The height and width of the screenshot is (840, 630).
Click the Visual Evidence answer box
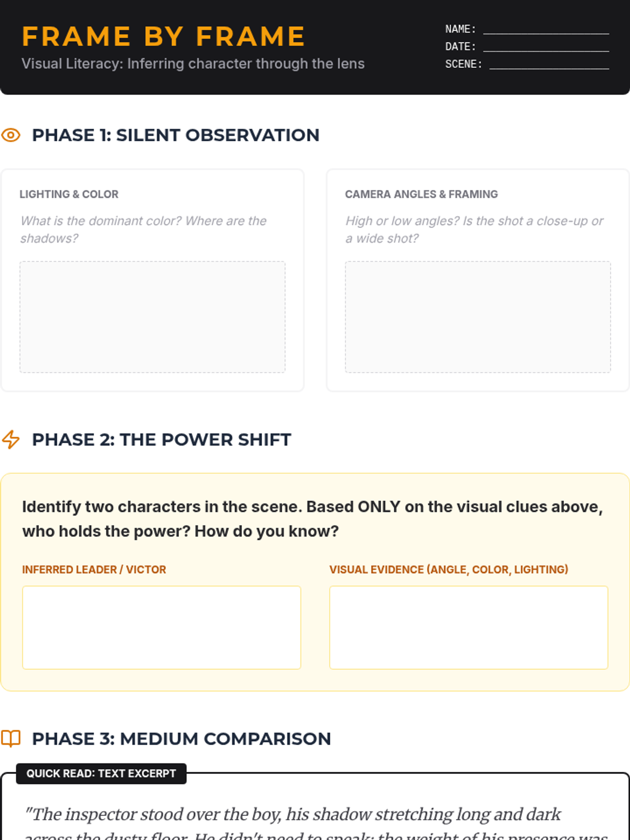468,627
